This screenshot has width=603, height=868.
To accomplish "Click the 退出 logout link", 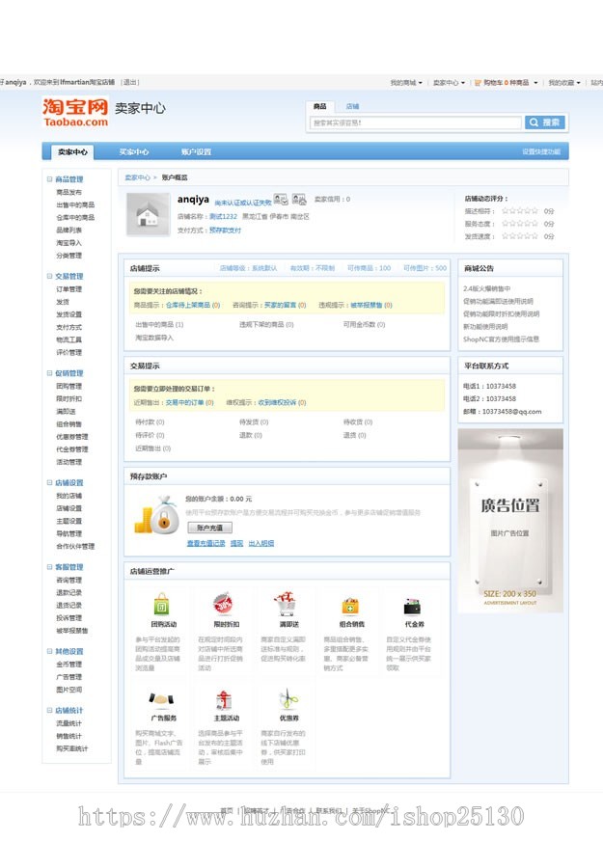I will click(130, 82).
